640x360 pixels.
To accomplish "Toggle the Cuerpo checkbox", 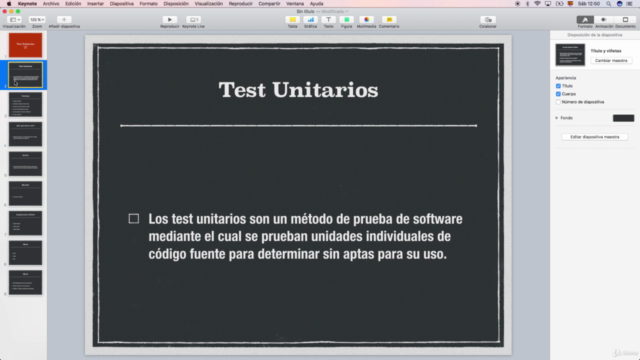I will tap(558, 94).
